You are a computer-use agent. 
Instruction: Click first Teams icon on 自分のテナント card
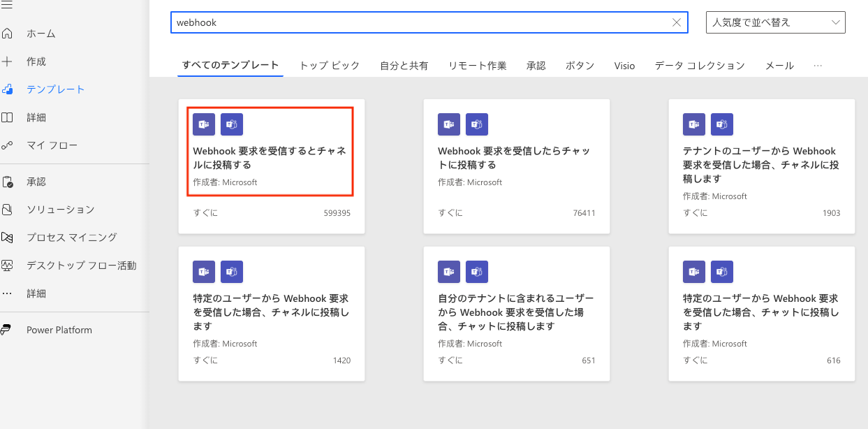click(x=449, y=272)
